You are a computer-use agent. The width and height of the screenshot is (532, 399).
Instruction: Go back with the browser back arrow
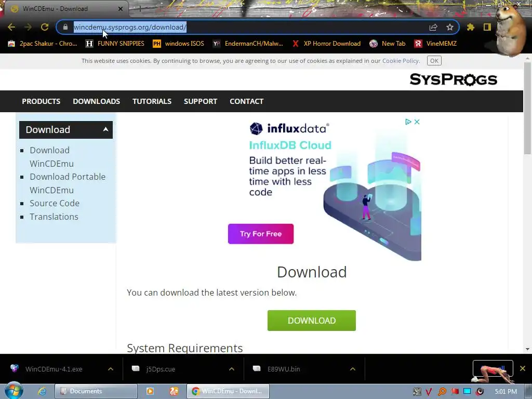click(11, 27)
